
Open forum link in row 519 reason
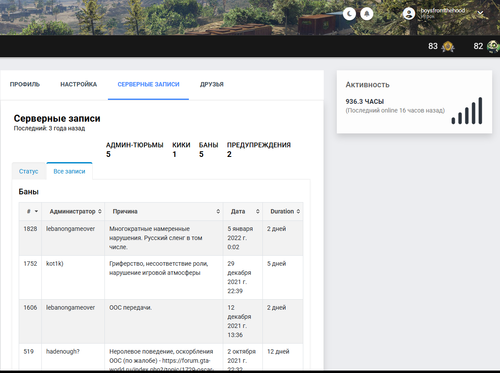(162, 365)
